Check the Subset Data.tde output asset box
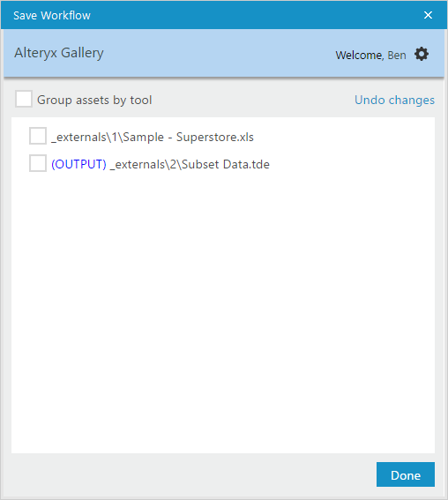 click(38, 163)
